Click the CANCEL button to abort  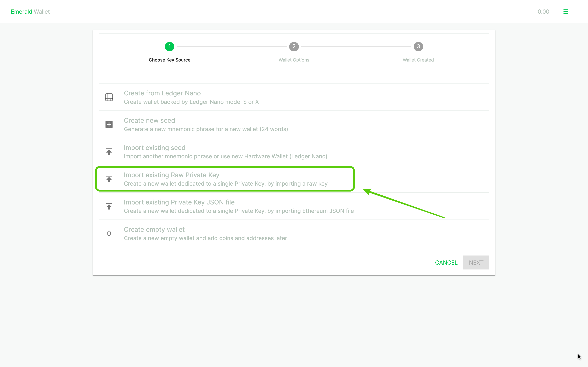(446, 262)
